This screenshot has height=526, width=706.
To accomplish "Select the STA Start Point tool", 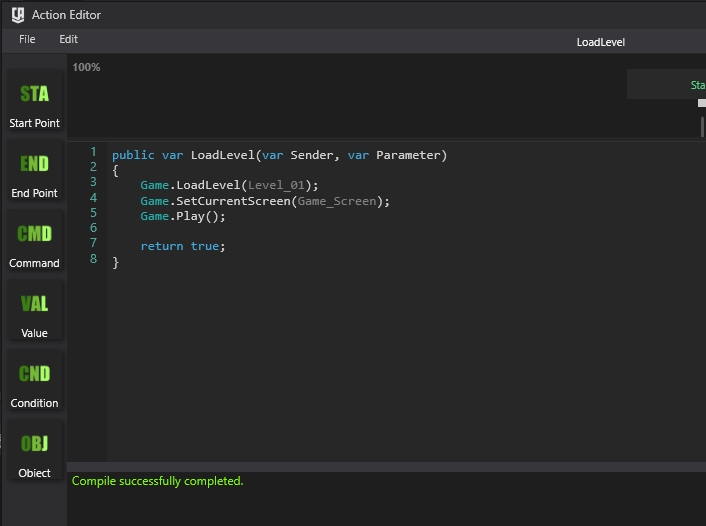I will (x=34, y=104).
